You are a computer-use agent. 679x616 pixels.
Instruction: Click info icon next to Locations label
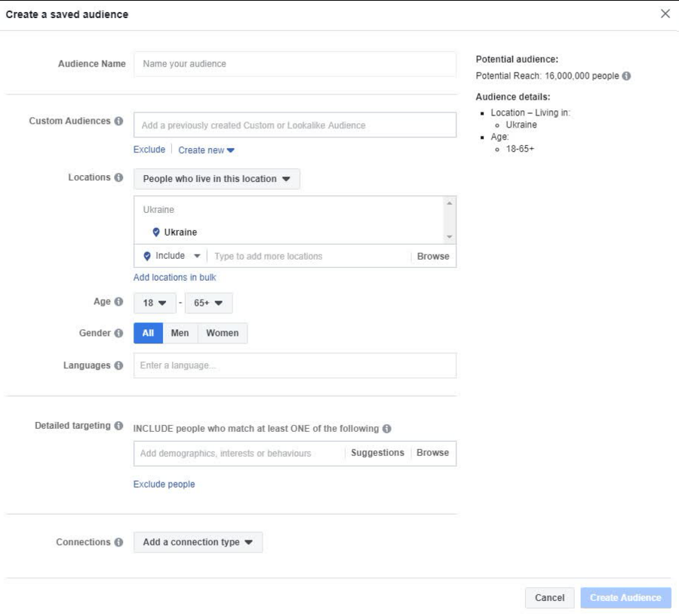(118, 178)
